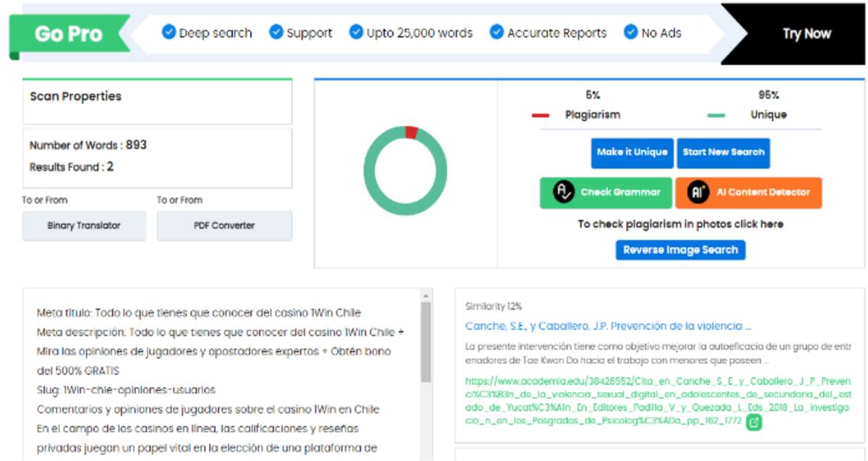Start New Search
The width and height of the screenshot is (868, 461).
coord(723,153)
